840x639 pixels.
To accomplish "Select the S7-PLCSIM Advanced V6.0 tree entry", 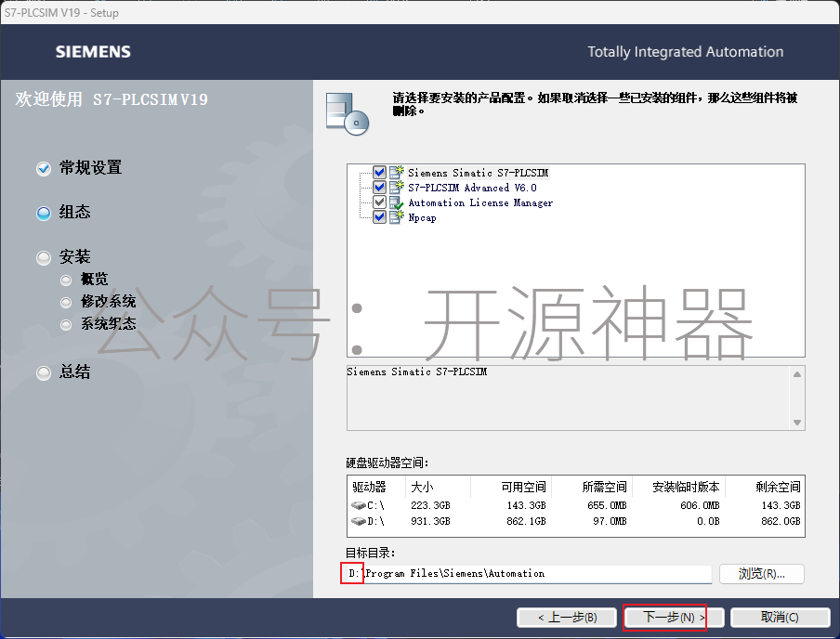I will pos(472,188).
